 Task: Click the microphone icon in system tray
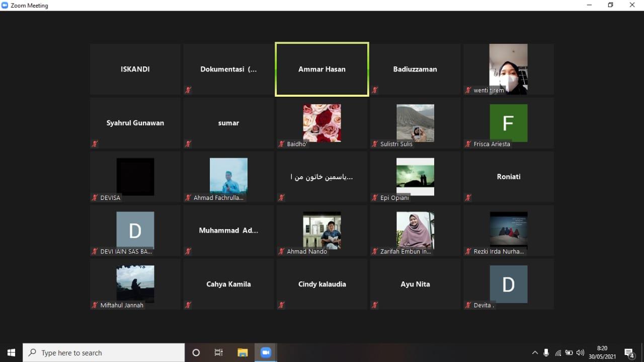pos(546,352)
